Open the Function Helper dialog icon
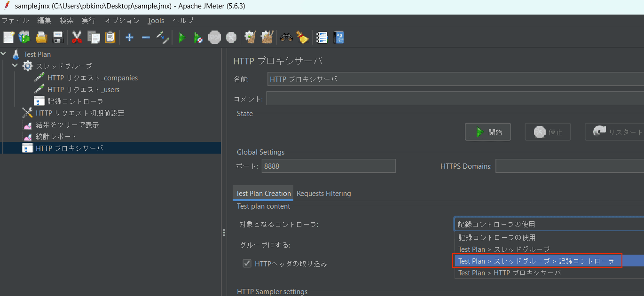644x296 pixels. 322,38
